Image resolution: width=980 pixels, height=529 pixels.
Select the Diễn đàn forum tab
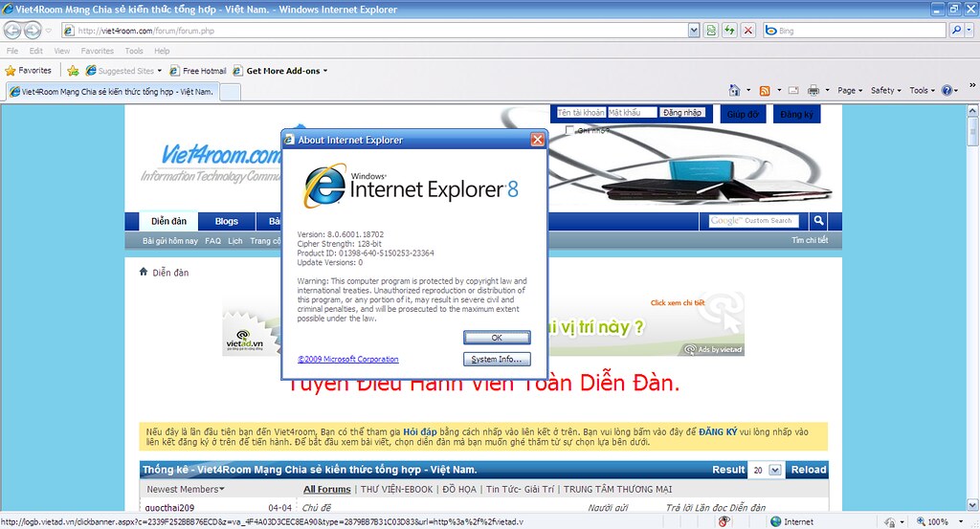[x=168, y=221]
